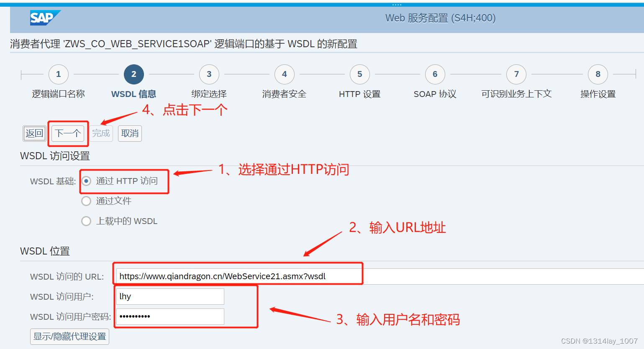Focus the WSDL 访问的 URL field
Screen dimensions: 644x349
pyautogui.click(x=380, y=276)
